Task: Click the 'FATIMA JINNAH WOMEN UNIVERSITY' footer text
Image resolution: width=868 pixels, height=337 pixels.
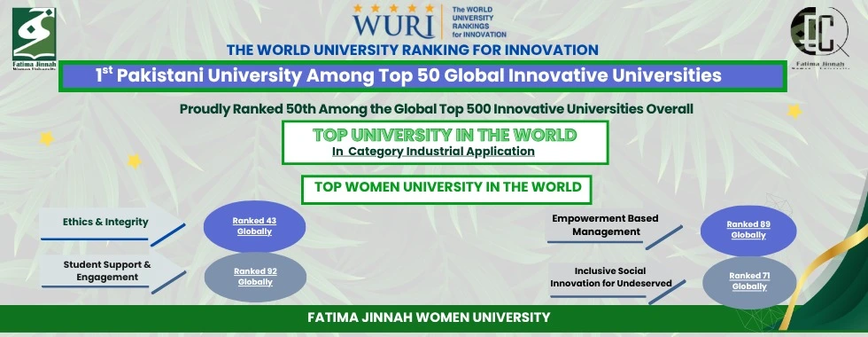Action: click(429, 317)
